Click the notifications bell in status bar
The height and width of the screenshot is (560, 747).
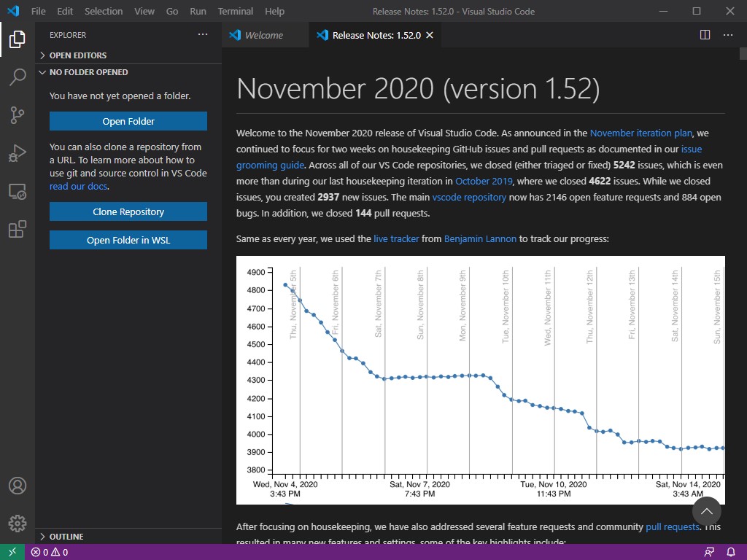731,552
